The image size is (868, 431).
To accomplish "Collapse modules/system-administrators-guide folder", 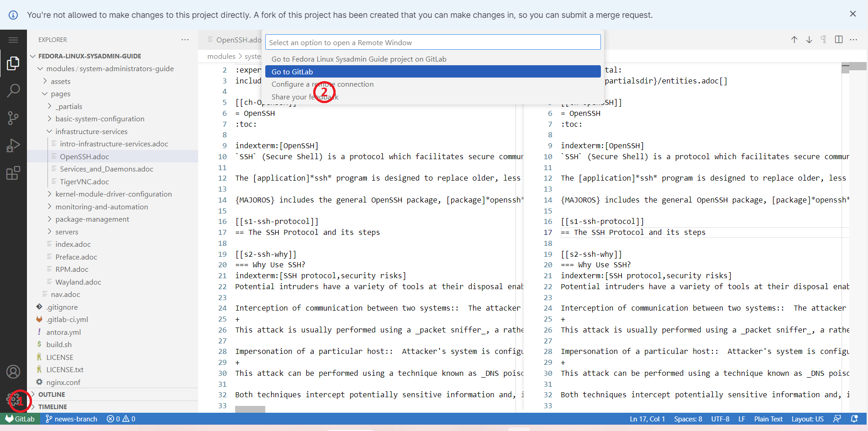I will tap(112, 68).
